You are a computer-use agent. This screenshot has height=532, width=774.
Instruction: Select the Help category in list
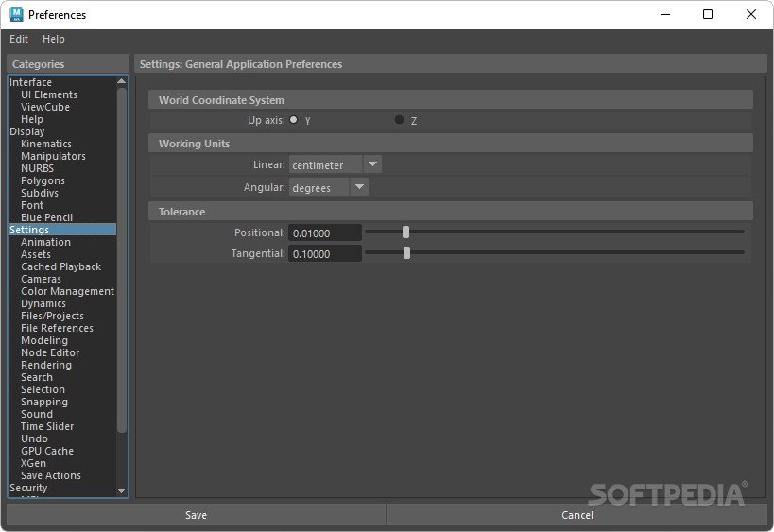pyautogui.click(x=31, y=119)
